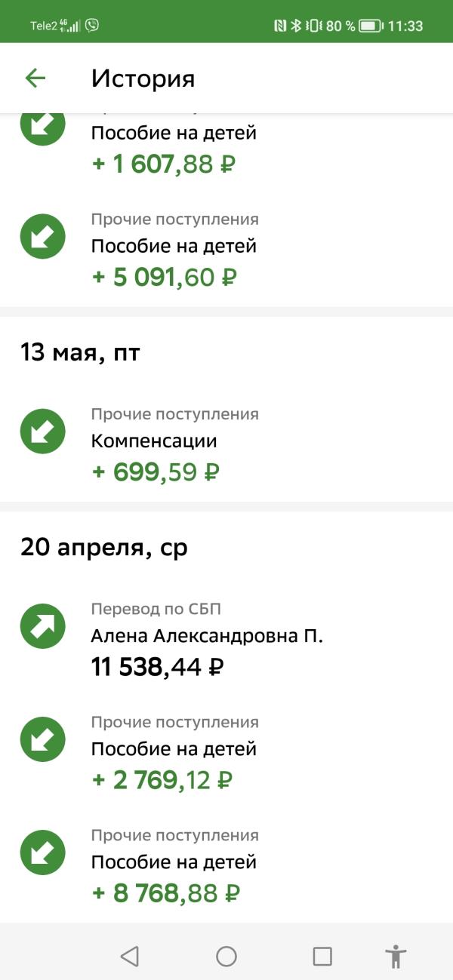Image resolution: width=453 pixels, height=980 pixels.
Task: Select amount 11 538,44 ₽
Action: 158,667
